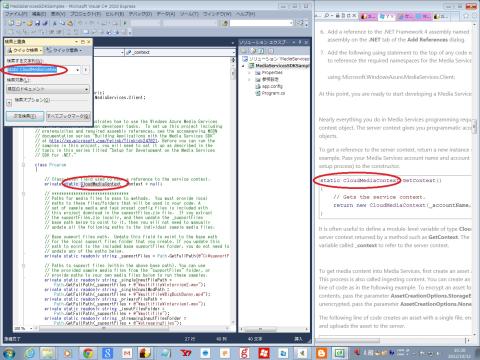Image resolution: width=480 pixels, height=360 pixels.
Task: Click the browser horizontal scrollbar
Action: pyautogui.click(x=348, y=340)
